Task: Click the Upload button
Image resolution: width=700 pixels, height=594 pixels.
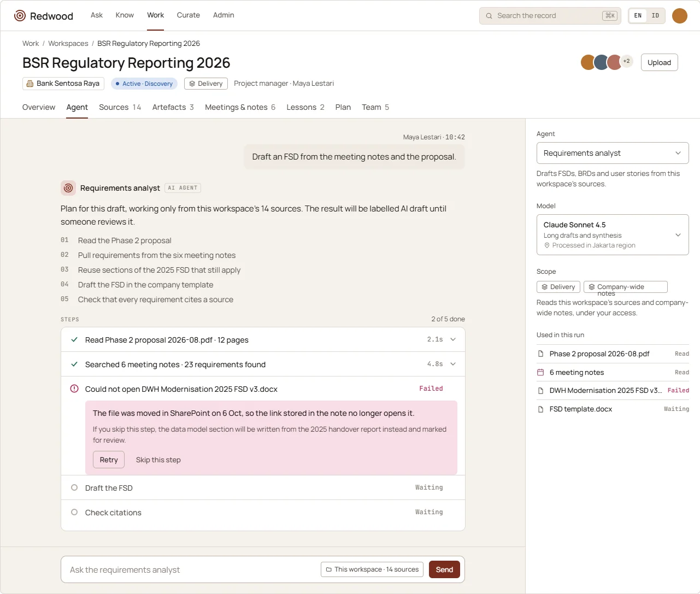Action: point(659,62)
